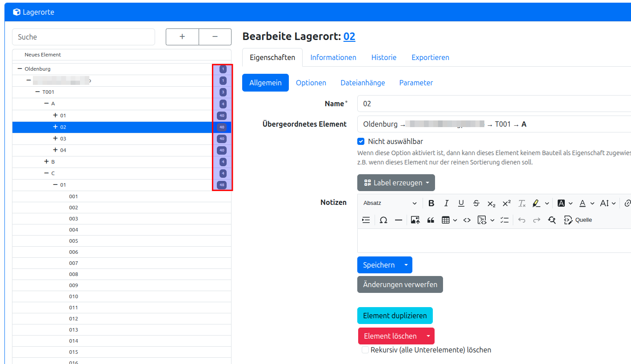Open the Absatz paragraph style dropdown

pyautogui.click(x=390, y=203)
